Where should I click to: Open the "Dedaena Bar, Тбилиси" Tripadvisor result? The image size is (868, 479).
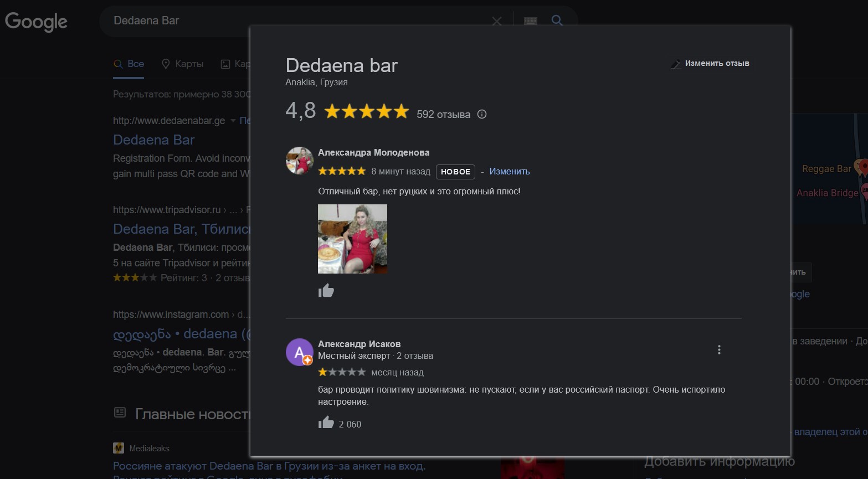coord(182,229)
